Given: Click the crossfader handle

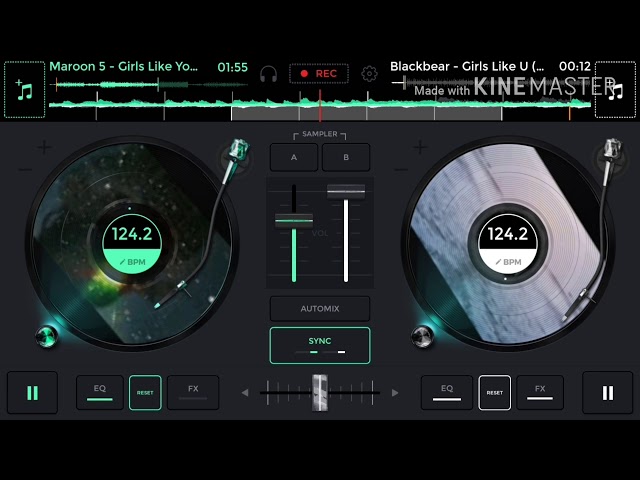Looking at the screenshot, I should [x=320, y=393].
